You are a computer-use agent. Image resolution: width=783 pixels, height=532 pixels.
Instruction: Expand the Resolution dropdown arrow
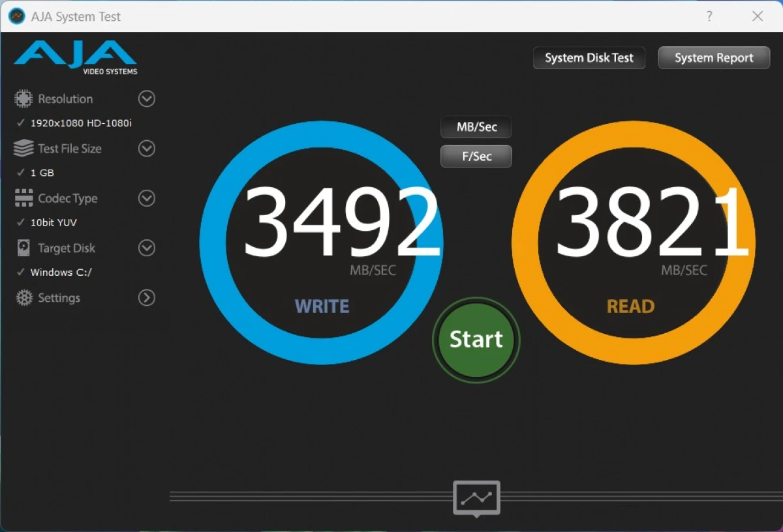click(147, 99)
